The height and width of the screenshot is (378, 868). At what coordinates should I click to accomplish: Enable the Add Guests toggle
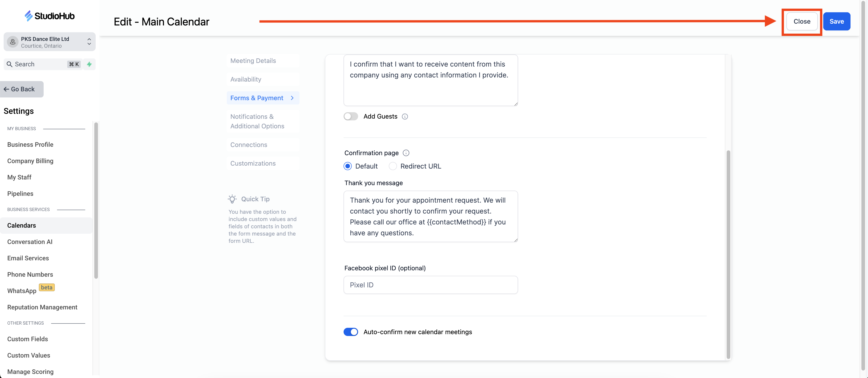click(350, 117)
